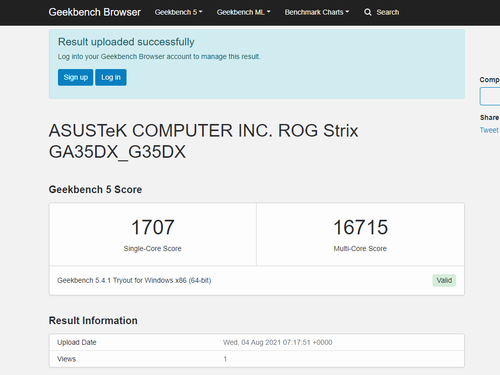Select the Geekbench 5.4.1 Tryout version text
Screen dimensions: 500x375
tap(134, 280)
